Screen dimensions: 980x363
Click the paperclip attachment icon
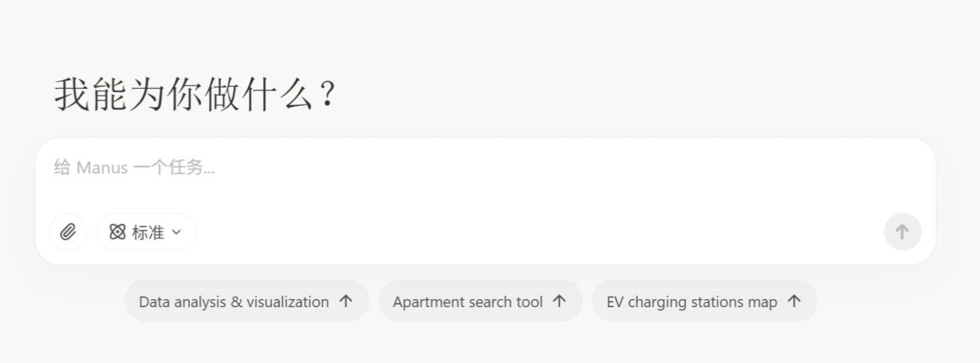(x=68, y=232)
